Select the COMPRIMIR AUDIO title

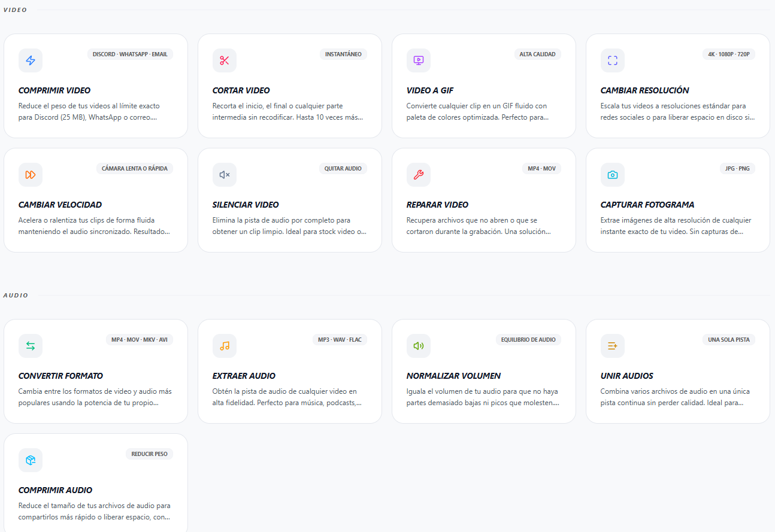(55, 490)
